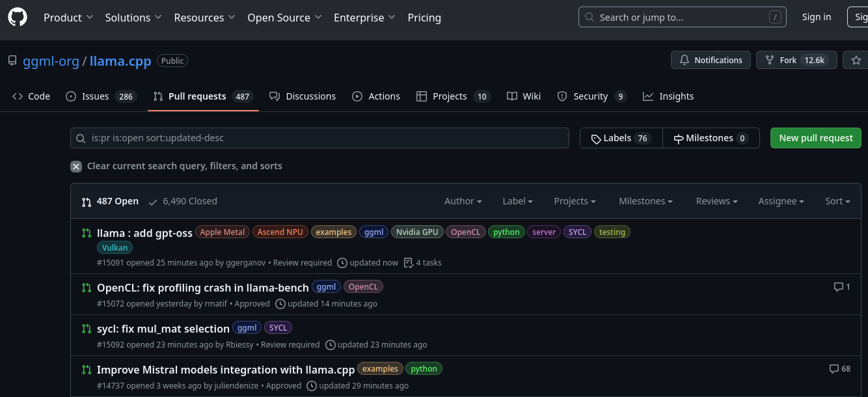
Task: Open the Sort dropdown
Action: coord(838,201)
